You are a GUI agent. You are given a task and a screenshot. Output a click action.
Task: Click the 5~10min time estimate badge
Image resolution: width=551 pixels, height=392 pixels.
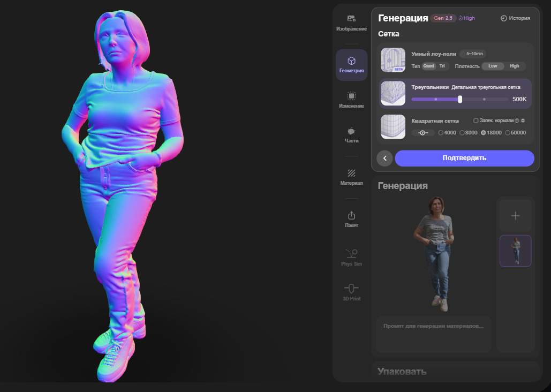472,54
